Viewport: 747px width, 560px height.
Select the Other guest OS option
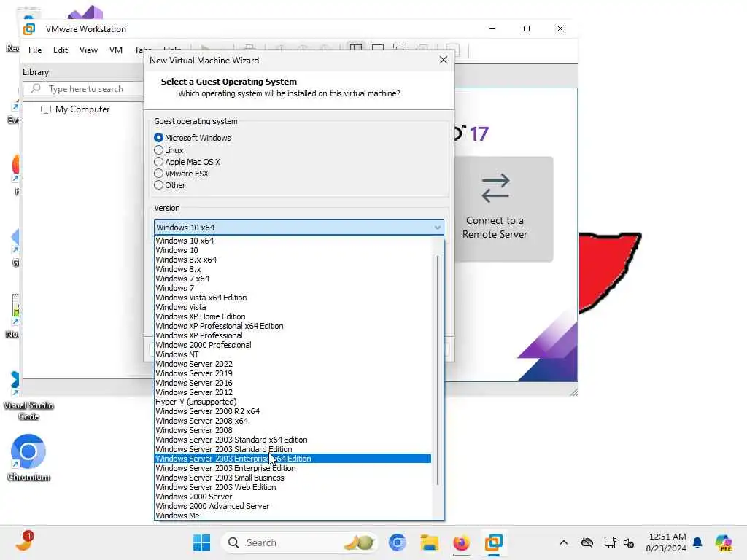(158, 185)
